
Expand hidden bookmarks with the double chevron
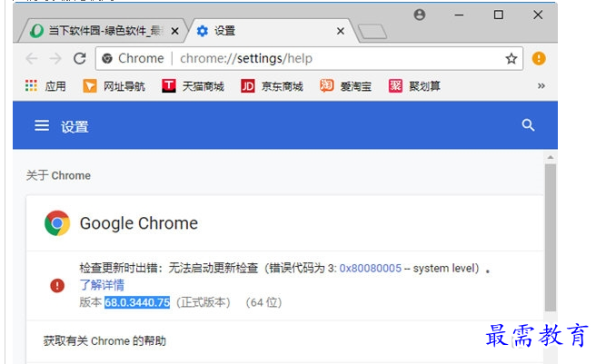point(541,86)
